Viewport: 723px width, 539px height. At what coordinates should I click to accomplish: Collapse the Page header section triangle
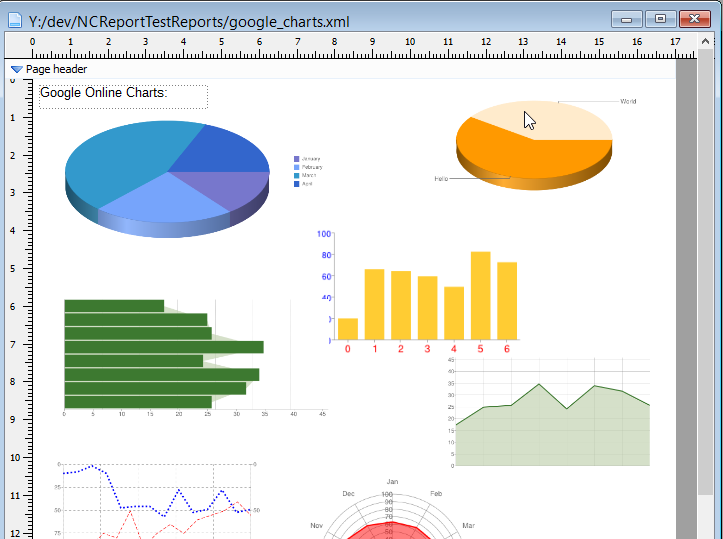pos(17,70)
